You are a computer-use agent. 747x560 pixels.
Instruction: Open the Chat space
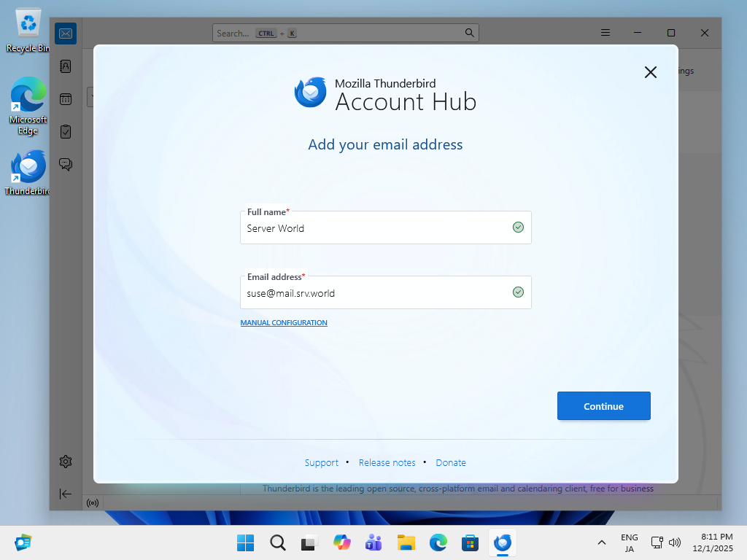coord(66,164)
